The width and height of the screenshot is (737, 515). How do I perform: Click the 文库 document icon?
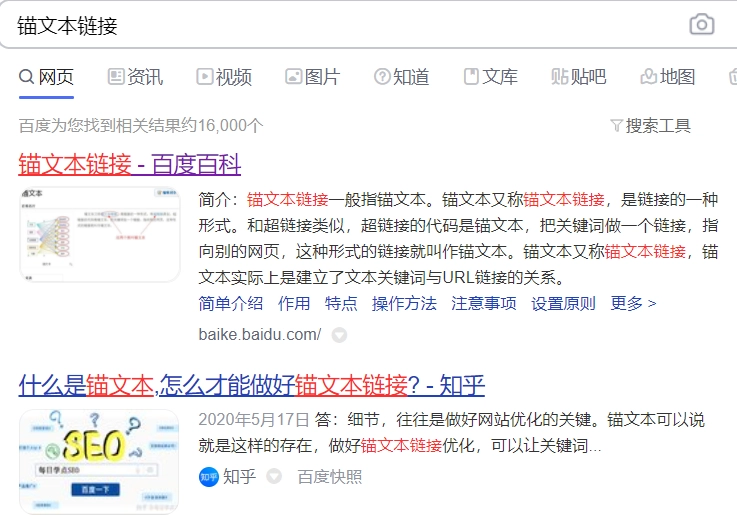pos(471,76)
